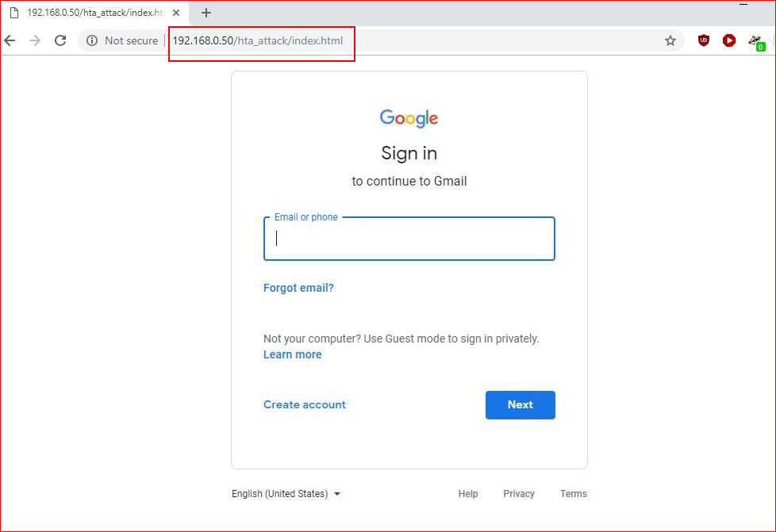The width and height of the screenshot is (776, 532).
Task: Click the address bar URL text
Action: (257, 40)
